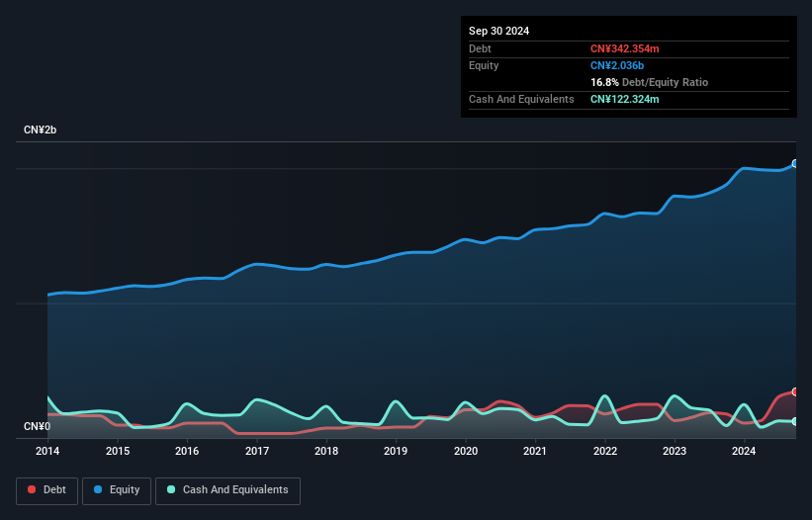Click the 2020 x-axis label
812x520 pixels.
(466, 451)
